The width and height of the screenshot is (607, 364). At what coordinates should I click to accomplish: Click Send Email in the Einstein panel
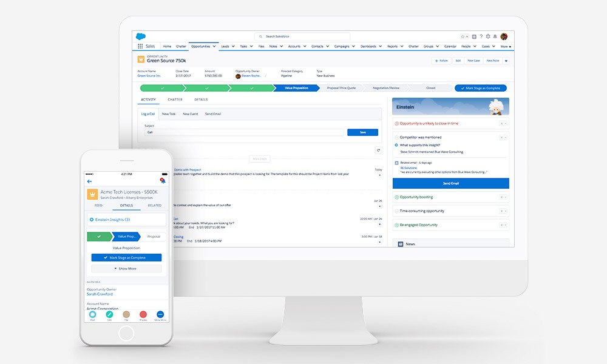(451, 183)
